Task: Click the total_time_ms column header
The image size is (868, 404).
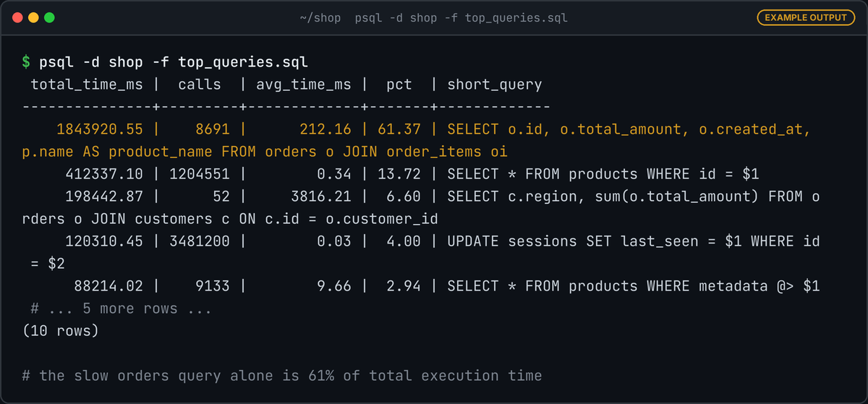Action: click(x=87, y=85)
